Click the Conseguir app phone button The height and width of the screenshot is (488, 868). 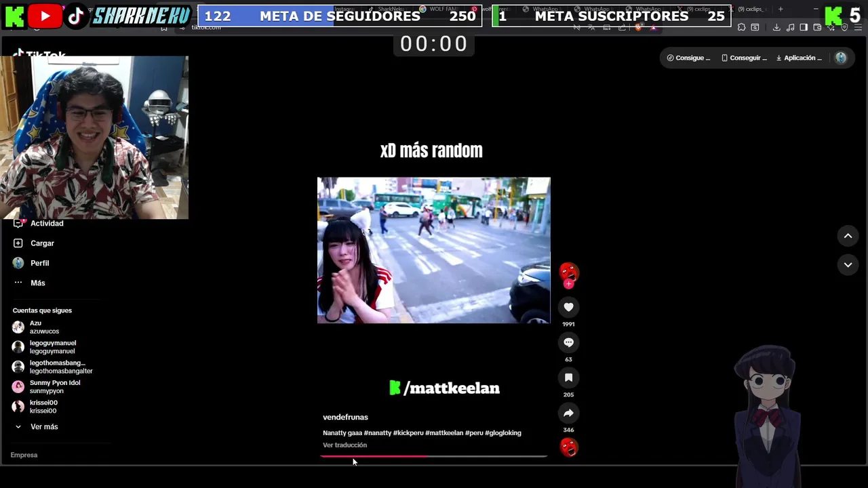point(744,58)
